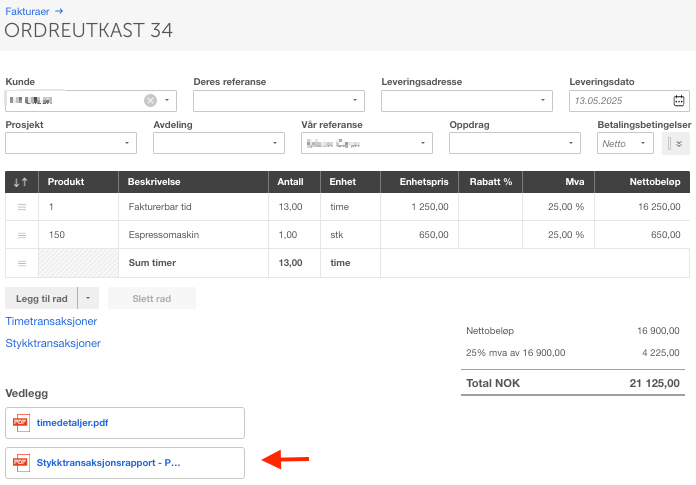The height and width of the screenshot is (485, 696).
Task: Click product number 150 cell
Action: (x=79, y=235)
